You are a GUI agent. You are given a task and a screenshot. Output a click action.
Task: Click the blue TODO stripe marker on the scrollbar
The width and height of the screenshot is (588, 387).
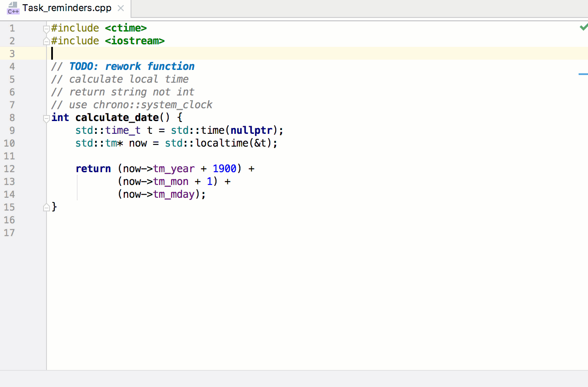tap(583, 73)
